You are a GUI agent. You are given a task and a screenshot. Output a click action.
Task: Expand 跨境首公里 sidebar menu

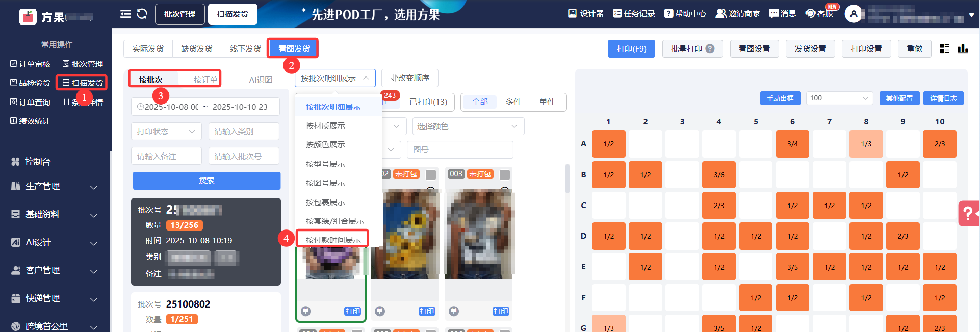pyautogui.click(x=55, y=326)
